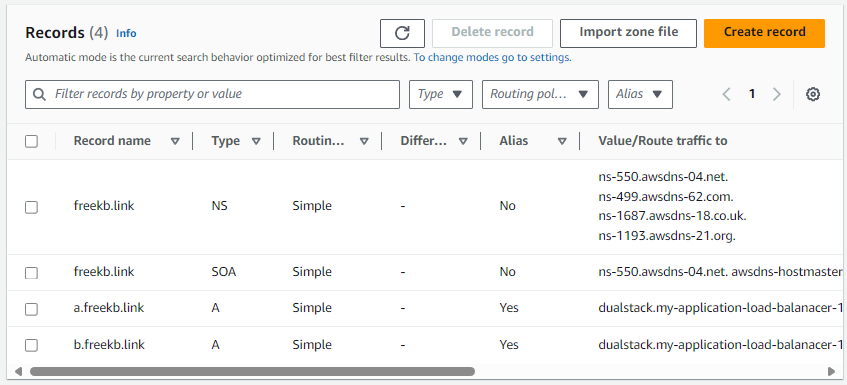Sort by Type column arrow
Viewport: 847px width, 385px height.
256,141
